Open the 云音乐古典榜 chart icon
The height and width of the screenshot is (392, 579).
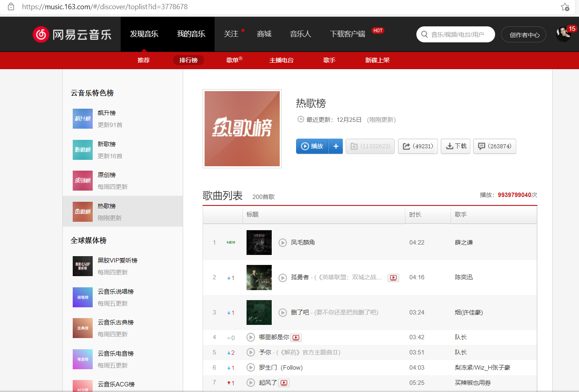[83, 328]
